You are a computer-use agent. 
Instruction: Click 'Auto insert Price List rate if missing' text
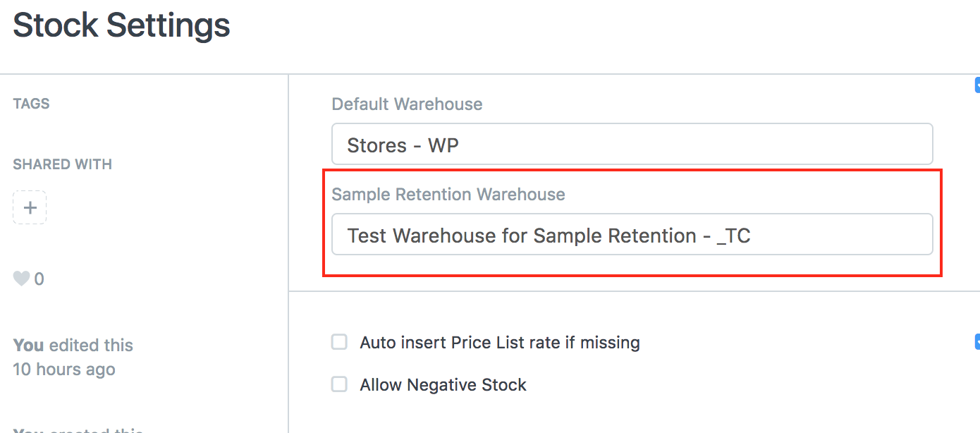point(499,343)
